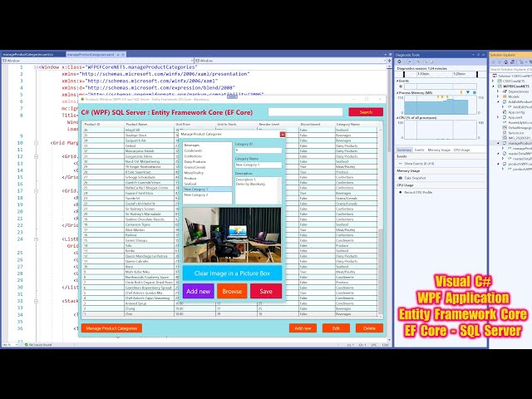The image size is (532, 399).
Task: Close the Manage Product Categories dialog
Action: [x=283, y=135]
